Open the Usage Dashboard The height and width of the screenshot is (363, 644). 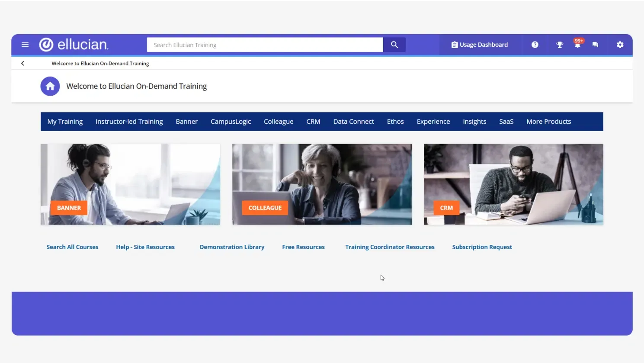[x=480, y=45]
